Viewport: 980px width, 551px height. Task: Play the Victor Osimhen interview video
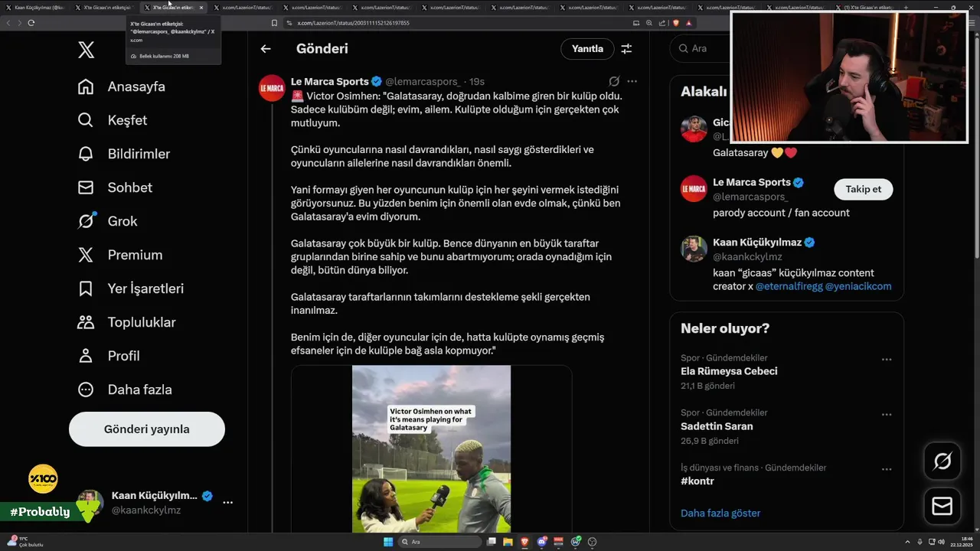[431, 448]
